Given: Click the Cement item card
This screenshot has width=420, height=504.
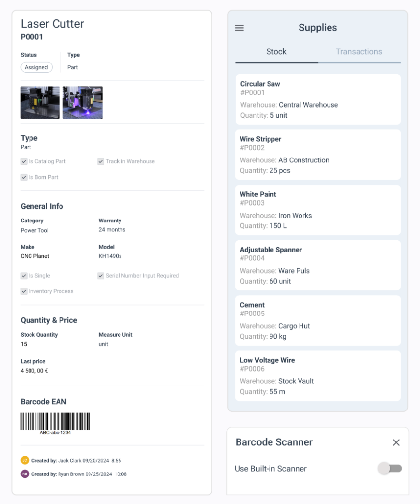Looking at the screenshot, I should pyautogui.click(x=318, y=320).
